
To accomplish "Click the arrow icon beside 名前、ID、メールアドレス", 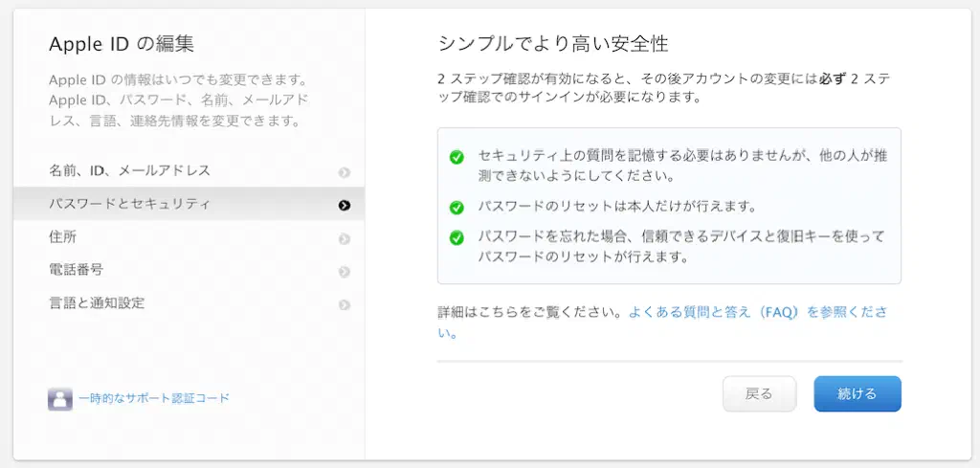I will (x=345, y=172).
